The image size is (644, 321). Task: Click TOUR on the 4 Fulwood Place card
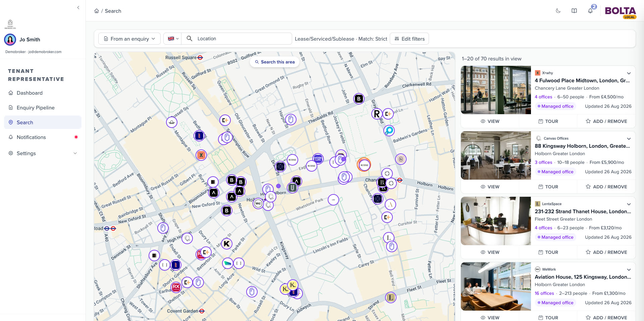click(548, 121)
